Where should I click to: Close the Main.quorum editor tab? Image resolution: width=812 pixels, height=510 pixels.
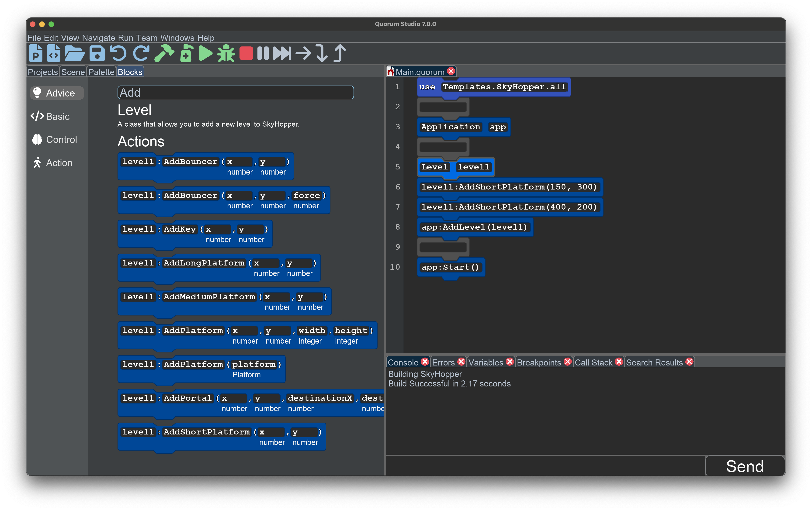point(451,71)
